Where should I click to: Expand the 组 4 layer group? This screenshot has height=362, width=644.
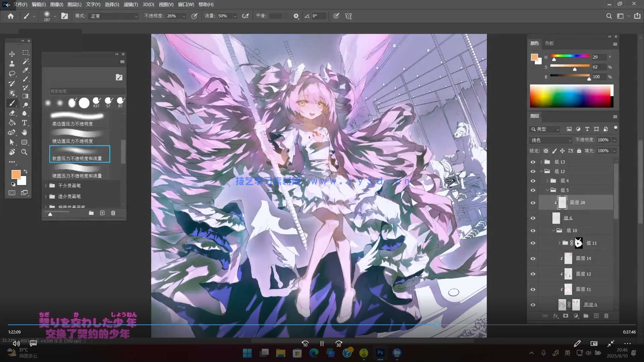547,181
